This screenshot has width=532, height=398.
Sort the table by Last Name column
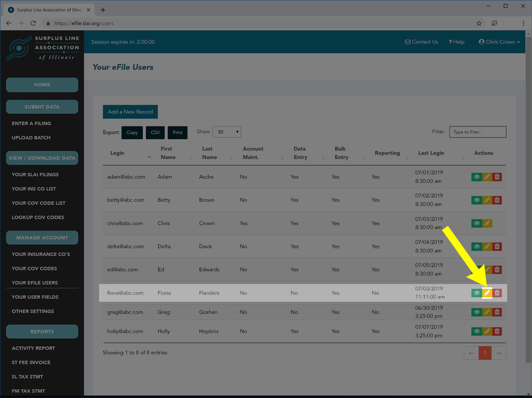click(x=210, y=153)
